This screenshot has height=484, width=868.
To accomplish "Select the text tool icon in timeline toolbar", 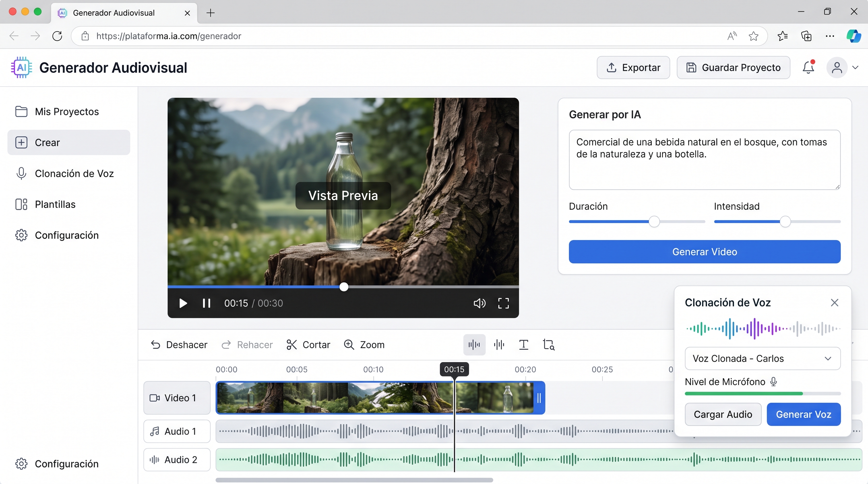I will (x=524, y=345).
